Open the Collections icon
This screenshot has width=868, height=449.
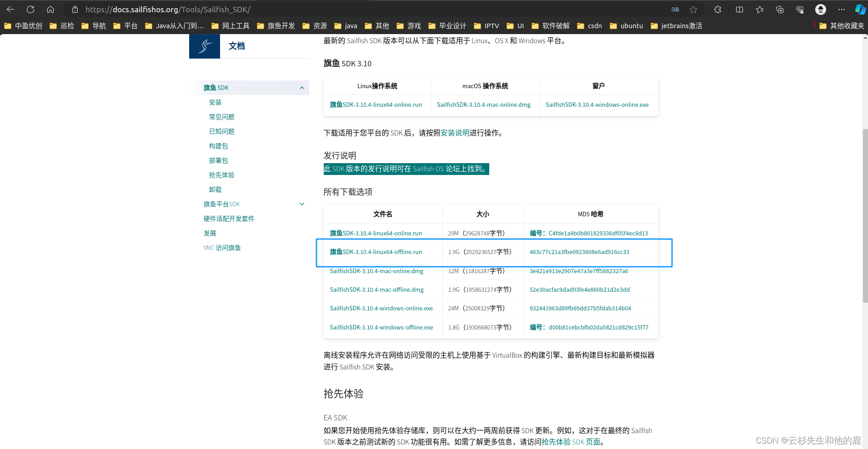point(780,10)
